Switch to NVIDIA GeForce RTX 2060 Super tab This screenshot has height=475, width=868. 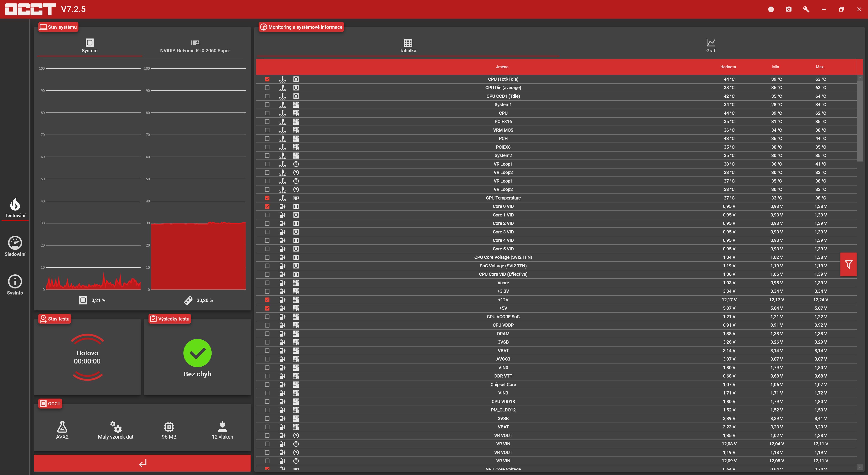(x=195, y=46)
